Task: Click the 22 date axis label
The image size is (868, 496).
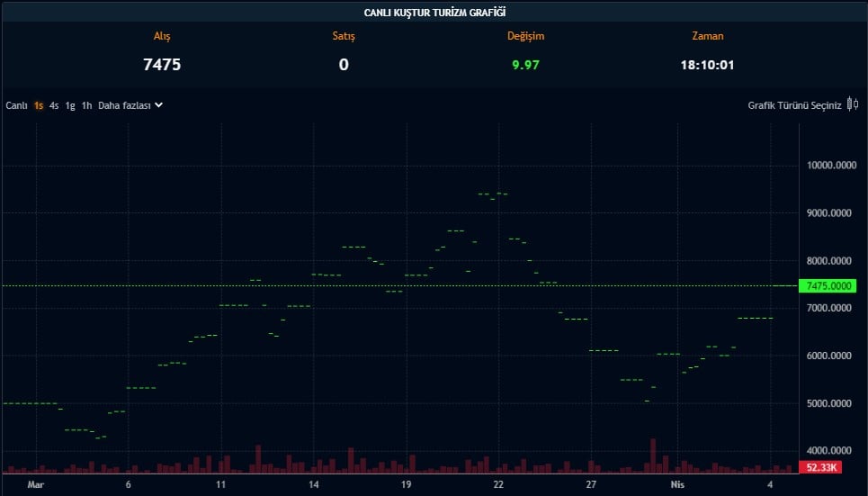Action: point(498,484)
